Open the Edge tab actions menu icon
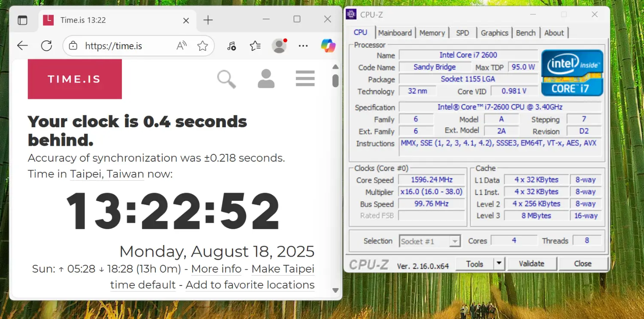Image resolution: width=644 pixels, height=319 pixels. [x=22, y=20]
